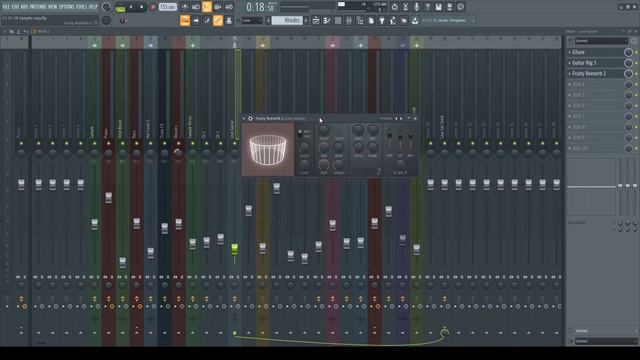Open Fruity Reeverb 2 gear settings icon

point(250,118)
